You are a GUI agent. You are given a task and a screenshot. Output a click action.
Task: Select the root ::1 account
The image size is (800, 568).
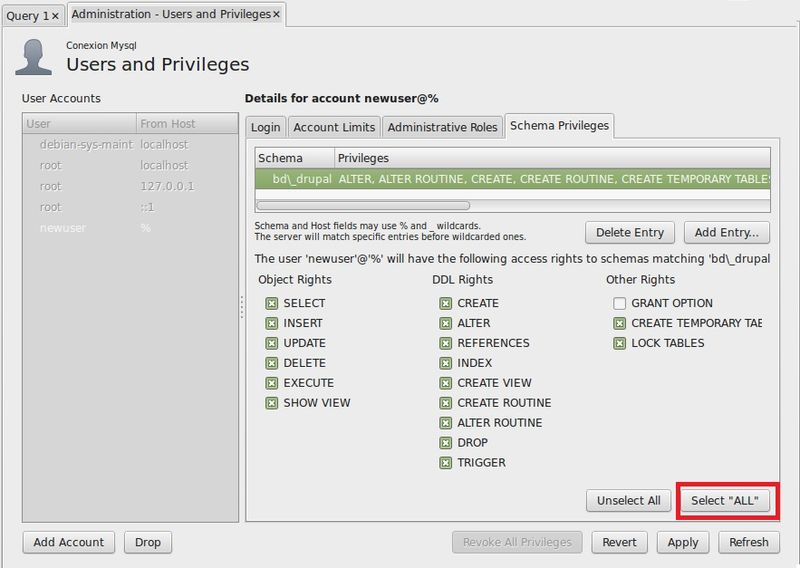pos(131,207)
